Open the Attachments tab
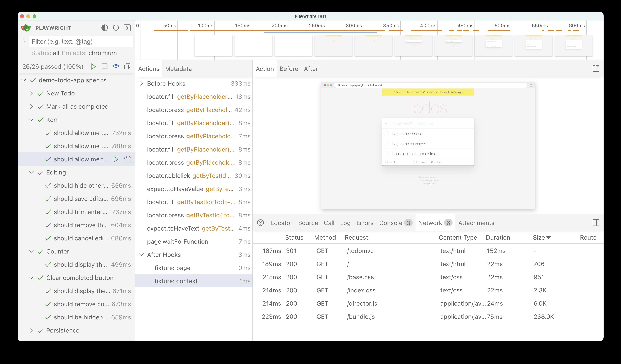 pos(476,223)
